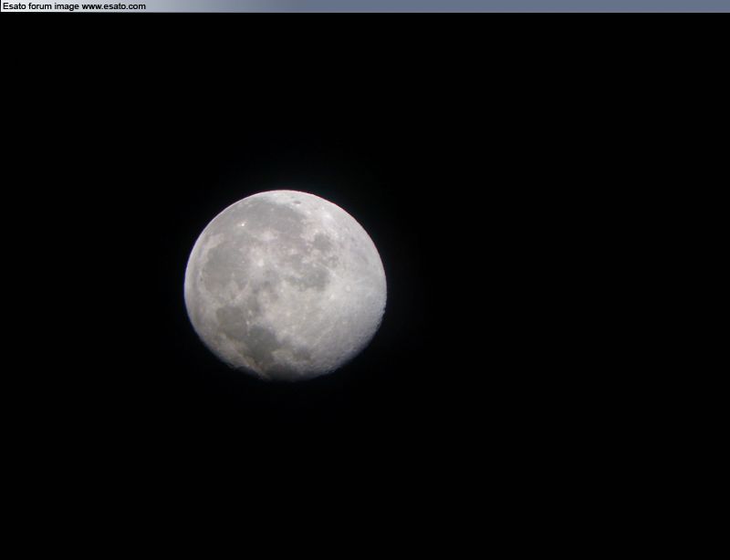Click the word 'image' in the header bar

coord(68,6)
